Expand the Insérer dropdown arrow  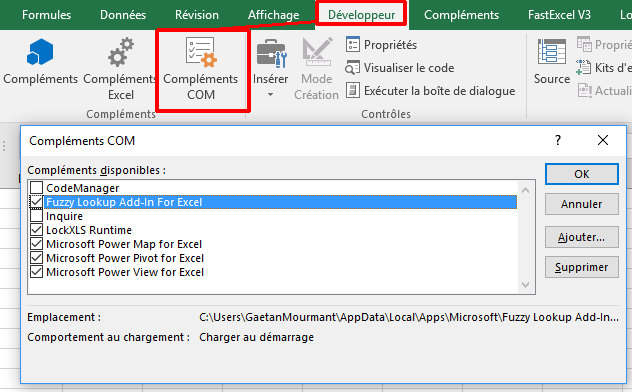click(x=270, y=95)
